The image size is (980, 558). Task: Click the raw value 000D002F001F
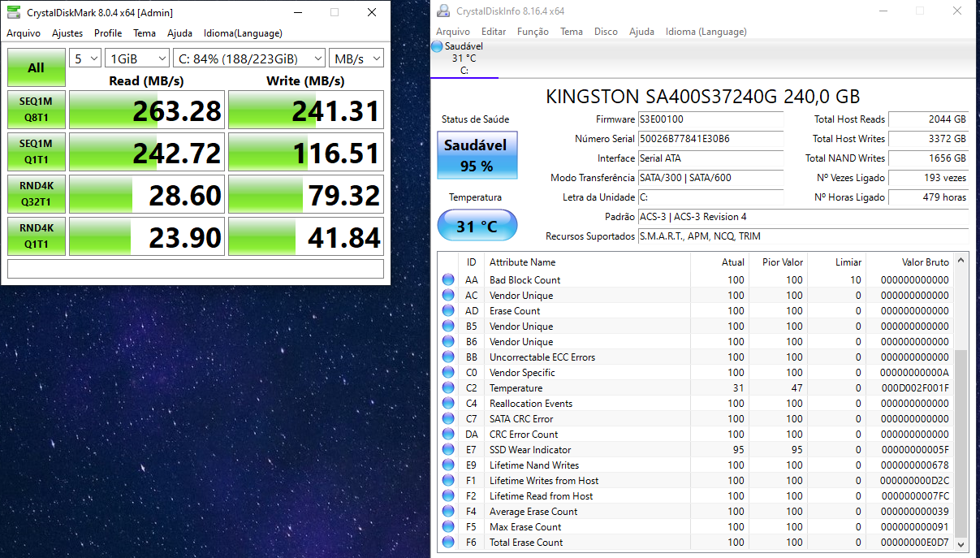point(915,388)
